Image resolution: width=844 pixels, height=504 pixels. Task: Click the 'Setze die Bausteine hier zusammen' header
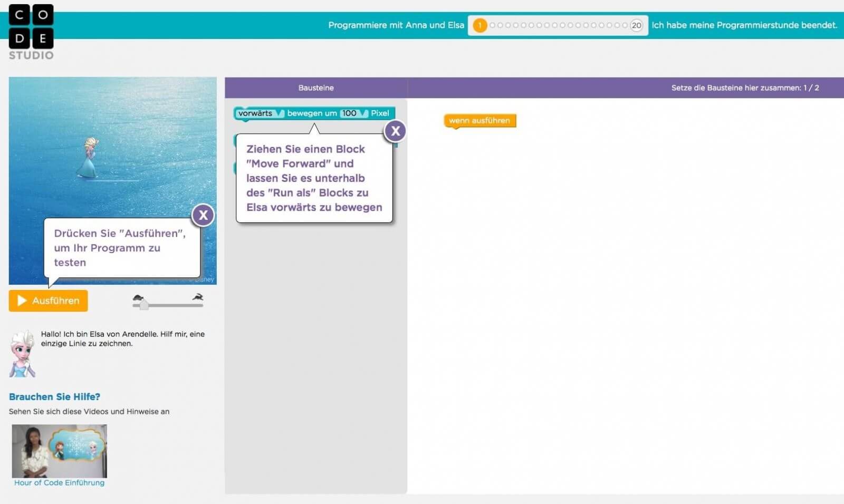744,88
